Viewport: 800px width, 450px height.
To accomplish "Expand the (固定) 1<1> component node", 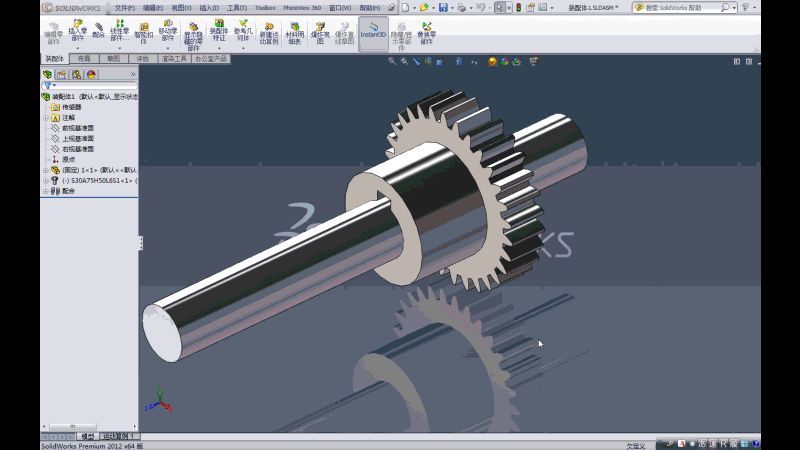I will (46, 170).
